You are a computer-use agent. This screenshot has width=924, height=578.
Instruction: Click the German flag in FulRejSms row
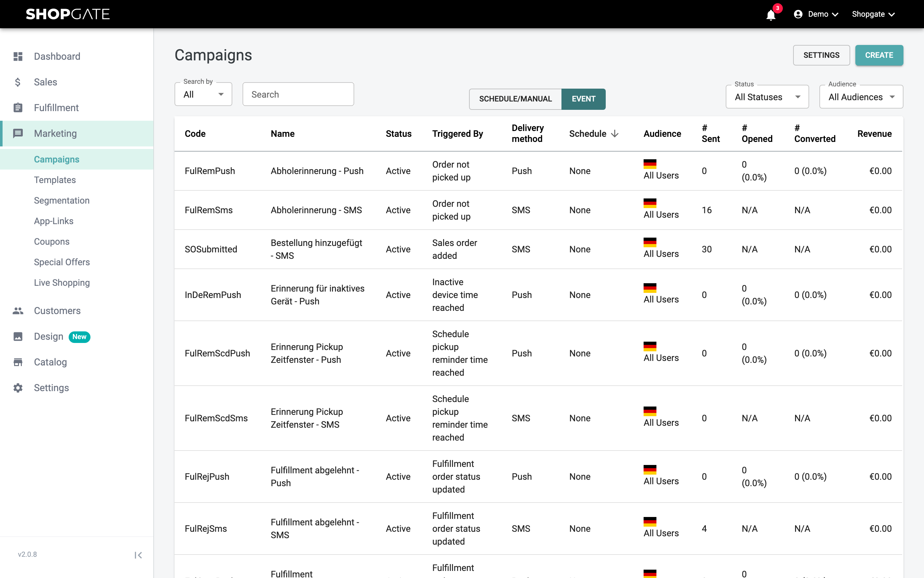point(650,521)
